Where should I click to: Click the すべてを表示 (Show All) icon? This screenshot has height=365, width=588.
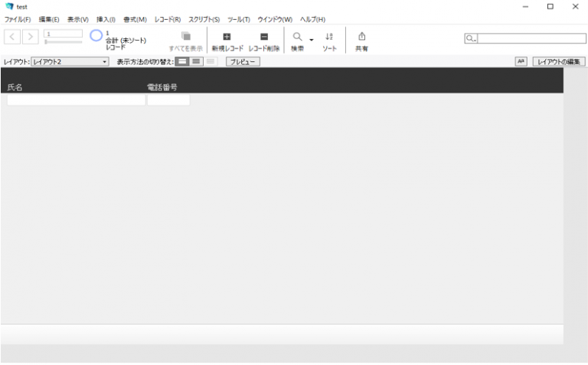[x=185, y=36]
